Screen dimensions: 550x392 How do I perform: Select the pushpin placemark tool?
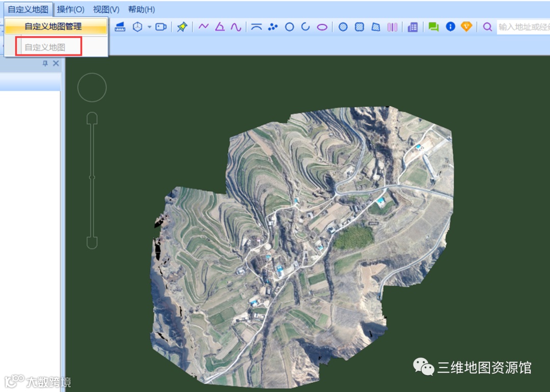182,26
